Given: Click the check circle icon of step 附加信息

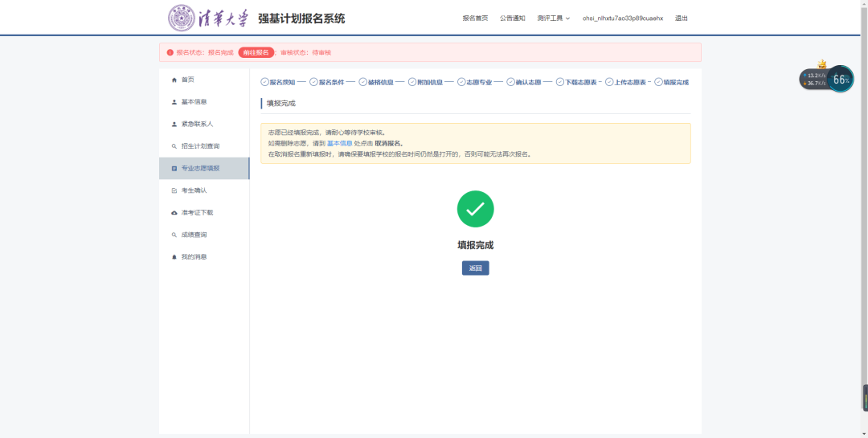Looking at the screenshot, I should [412, 82].
